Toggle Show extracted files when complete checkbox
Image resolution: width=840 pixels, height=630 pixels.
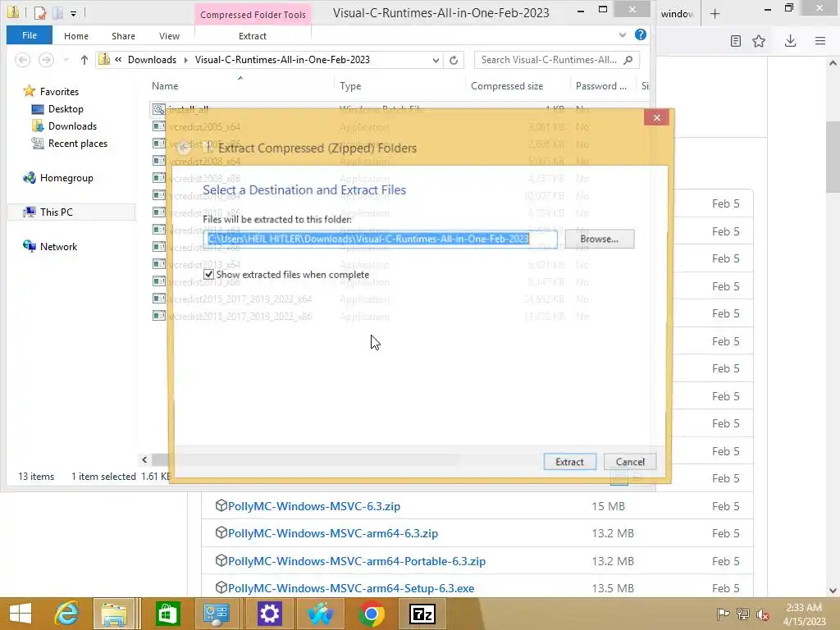(x=209, y=274)
